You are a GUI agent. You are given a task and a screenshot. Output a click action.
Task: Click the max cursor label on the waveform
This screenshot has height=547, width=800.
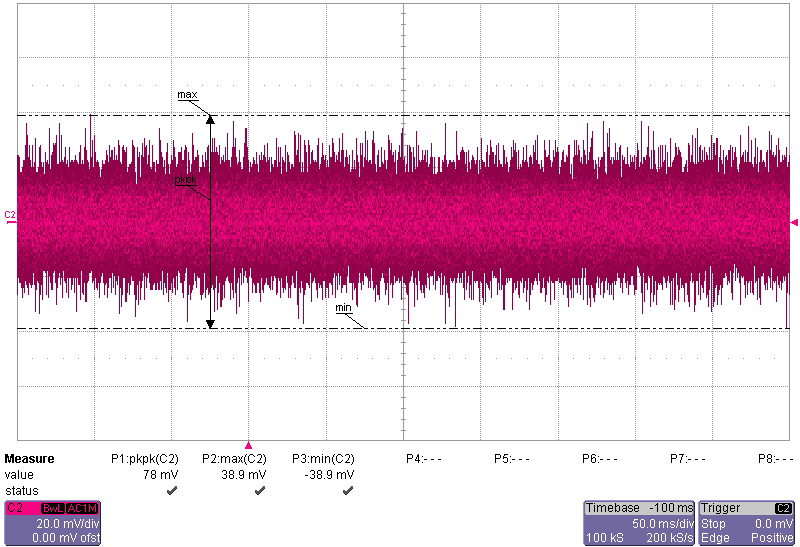coord(187,95)
